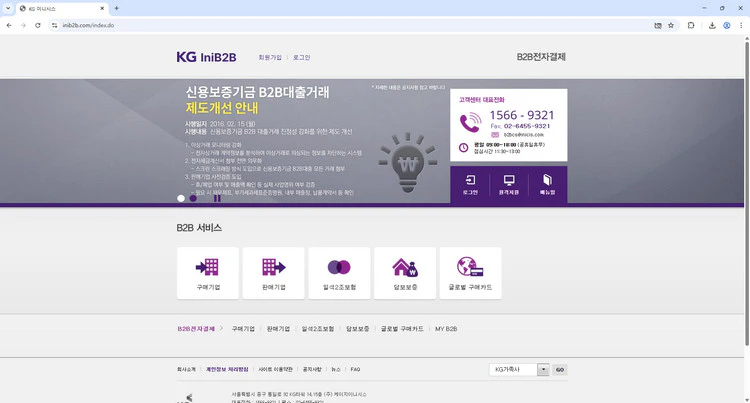Bookmark this page with the star icon

coord(670,25)
